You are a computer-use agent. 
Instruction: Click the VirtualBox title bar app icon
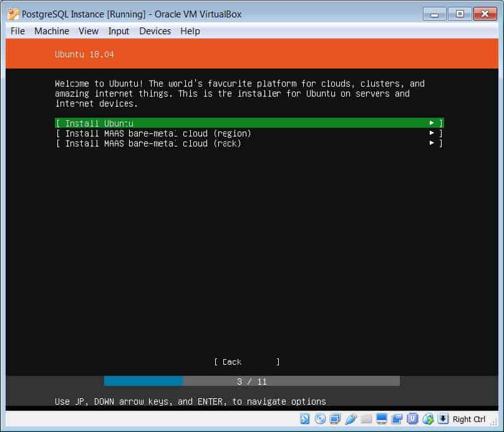(x=13, y=14)
